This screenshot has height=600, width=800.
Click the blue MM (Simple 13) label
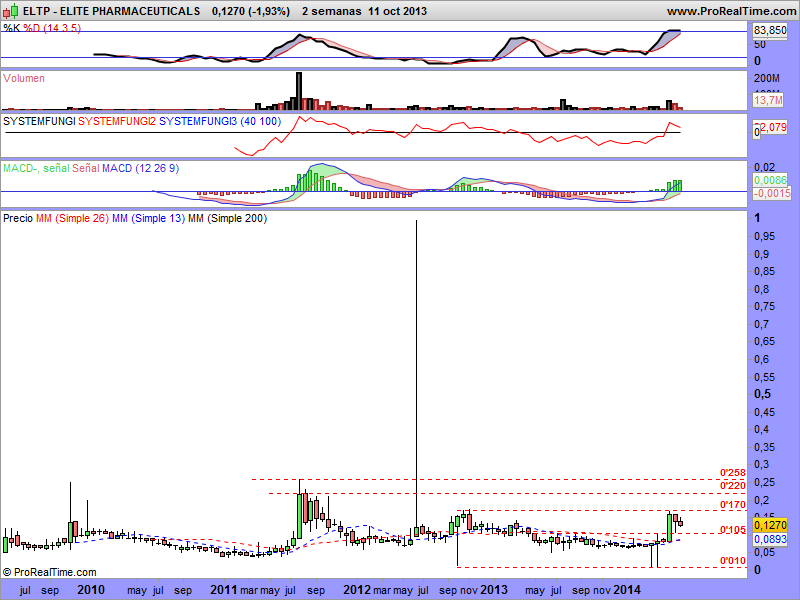(148, 218)
